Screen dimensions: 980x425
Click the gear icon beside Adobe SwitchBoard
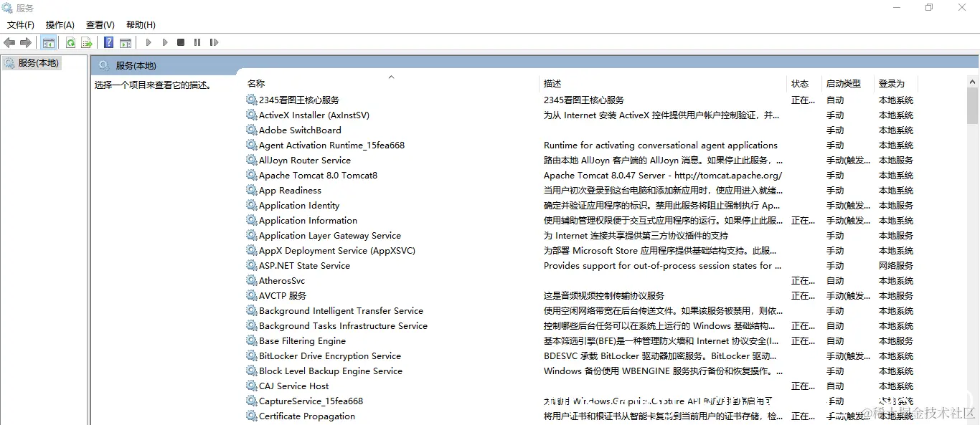coord(251,130)
